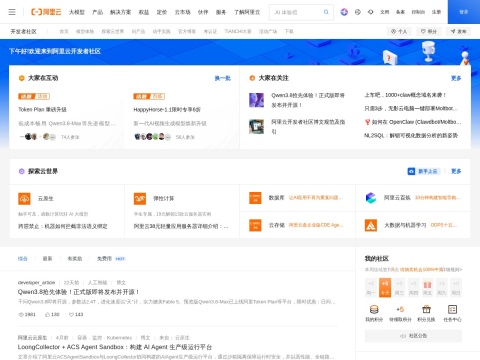480x360 pixels.
Task: Click thumbnail beside 阿里云开发者社区博文规范
Action: [x=256, y=126]
